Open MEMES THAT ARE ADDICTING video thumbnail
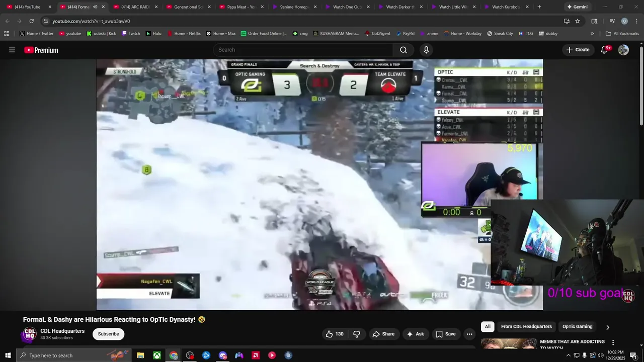This screenshot has width=644, height=362. click(509, 344)
